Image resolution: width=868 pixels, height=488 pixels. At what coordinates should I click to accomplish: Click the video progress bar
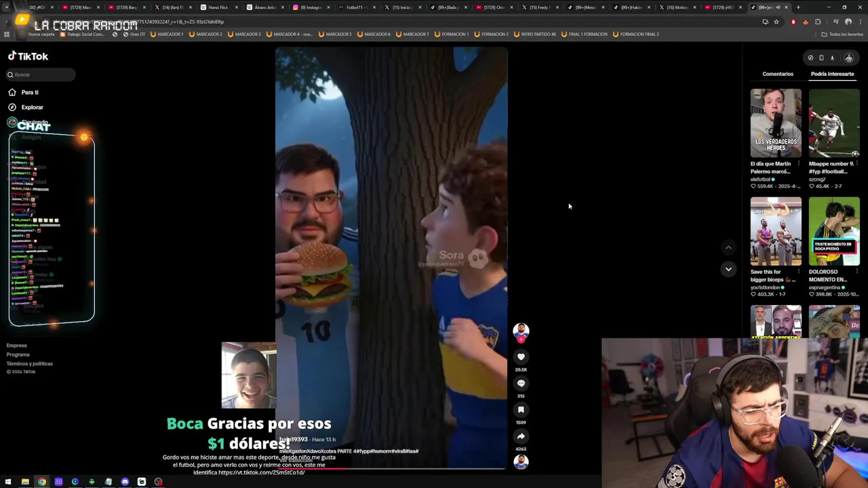(x=391, y=468)
